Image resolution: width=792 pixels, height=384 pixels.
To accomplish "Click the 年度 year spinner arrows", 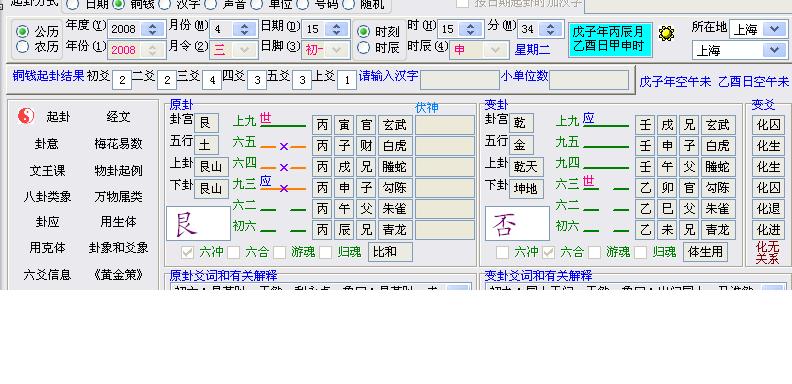I will (153, 29).
